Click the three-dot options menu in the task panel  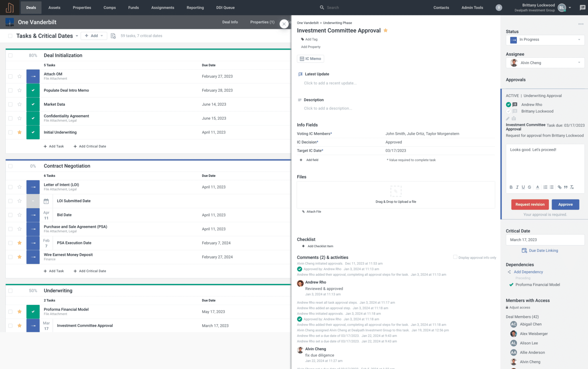point(581,24)
